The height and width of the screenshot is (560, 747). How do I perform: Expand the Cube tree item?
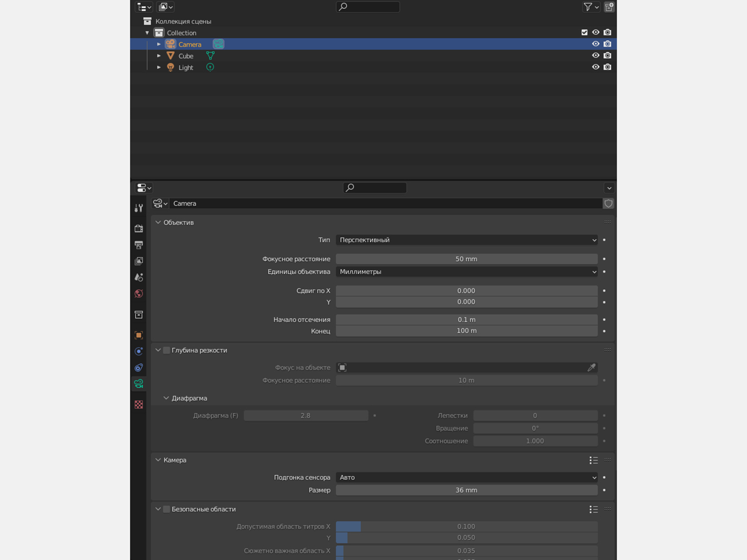[159, 56]
